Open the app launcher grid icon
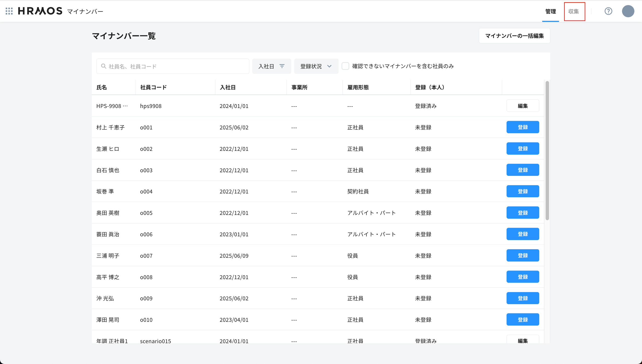The image size is (642, 364). [x=9, y=11]
